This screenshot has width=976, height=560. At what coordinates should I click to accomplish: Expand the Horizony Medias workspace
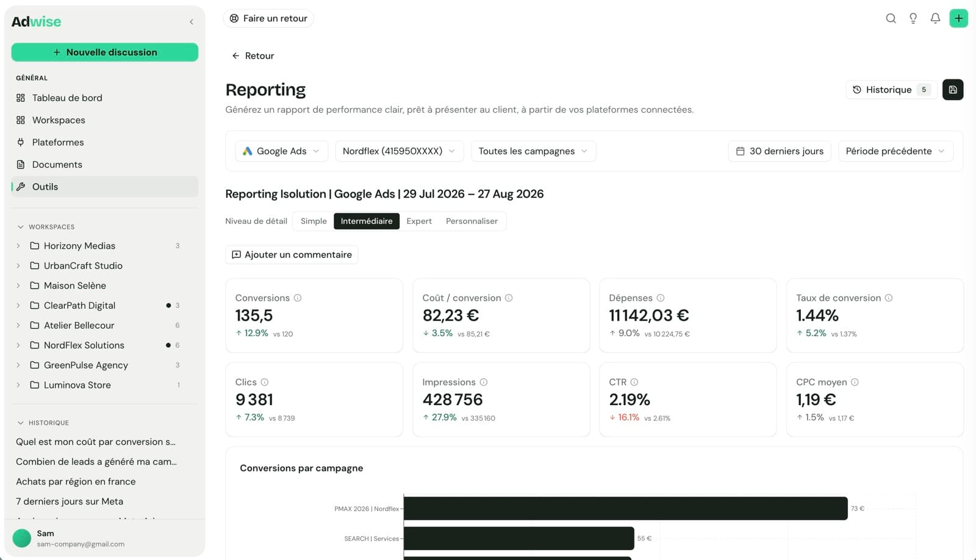(18, 246)
